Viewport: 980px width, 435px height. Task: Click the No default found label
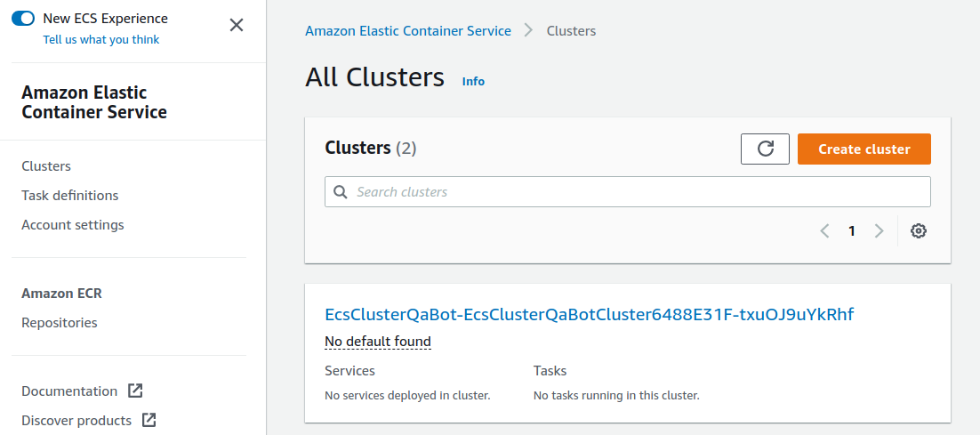pos(378,342)
